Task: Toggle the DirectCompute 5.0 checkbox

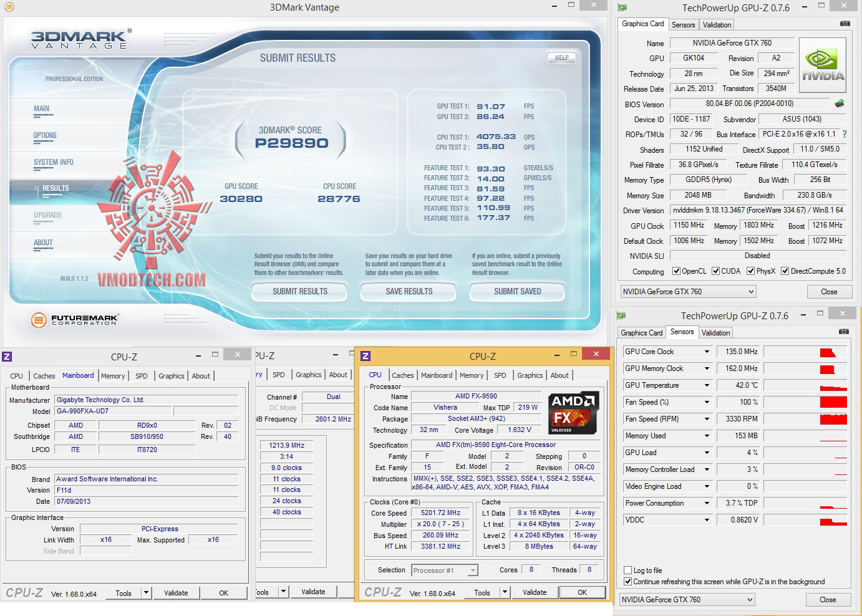Action: click(x=785, y=271)
